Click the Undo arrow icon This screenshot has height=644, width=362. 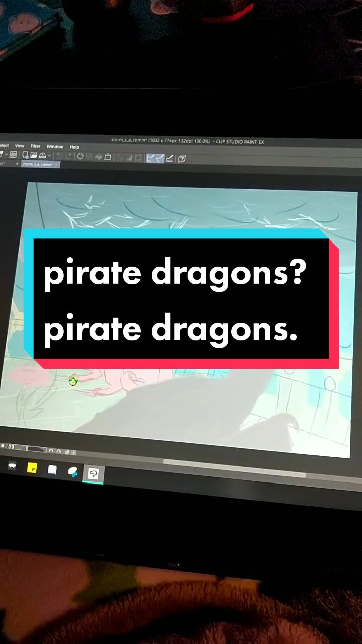(x=59, y=156)
